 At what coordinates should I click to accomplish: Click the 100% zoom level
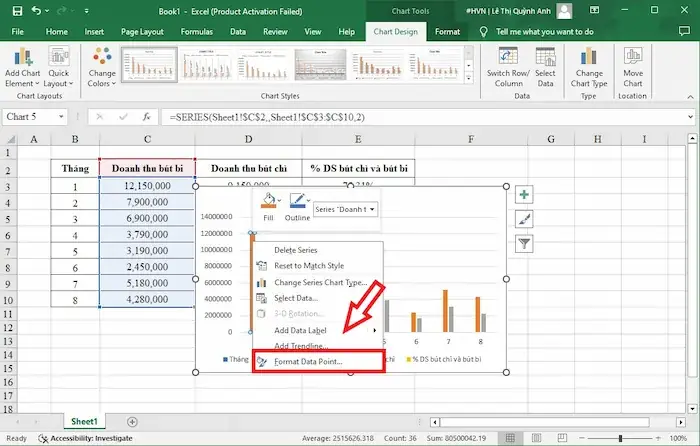[678, 438]
